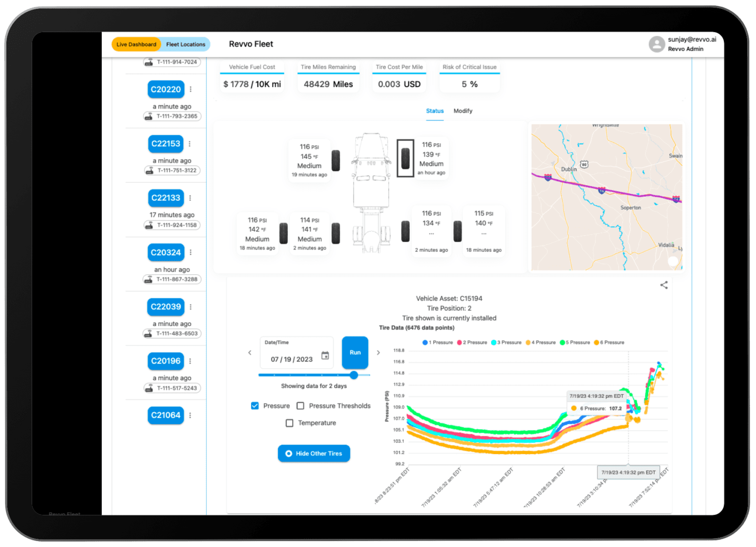
Task: Adjust the days range slider
Action: click(354, 375)
